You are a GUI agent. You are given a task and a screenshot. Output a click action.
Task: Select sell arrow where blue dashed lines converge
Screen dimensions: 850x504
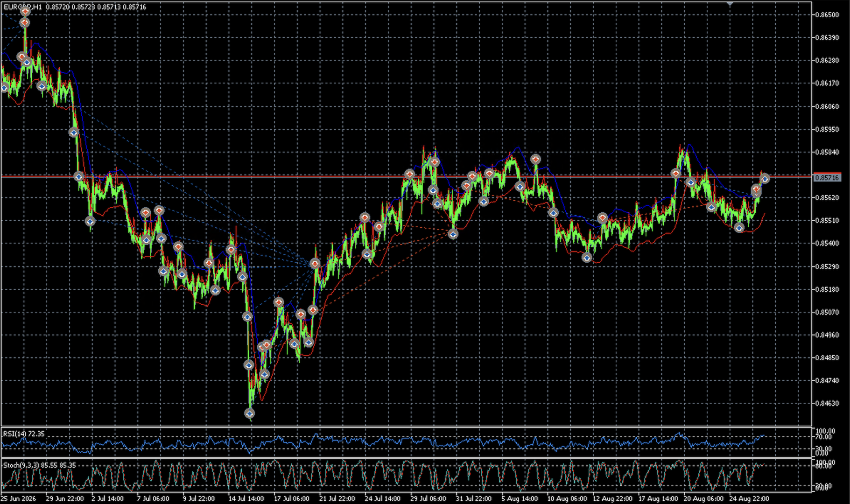[x=315, y=264]
